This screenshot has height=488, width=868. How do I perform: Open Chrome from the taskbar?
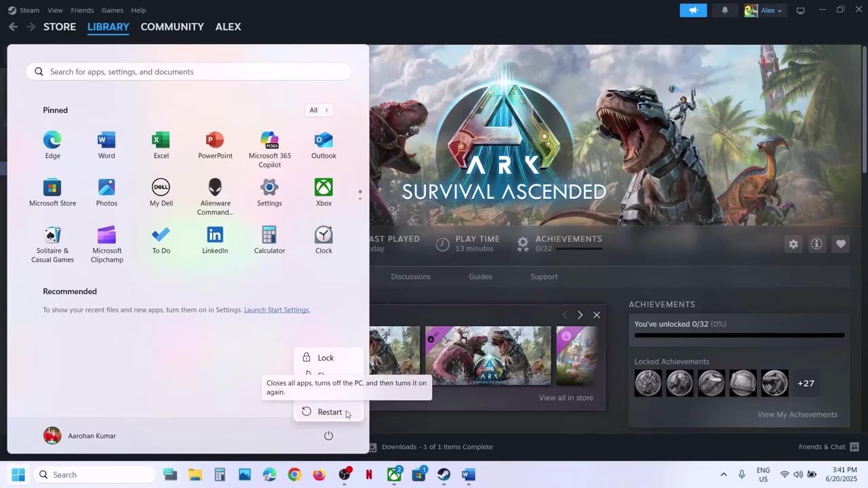(294, 474)
